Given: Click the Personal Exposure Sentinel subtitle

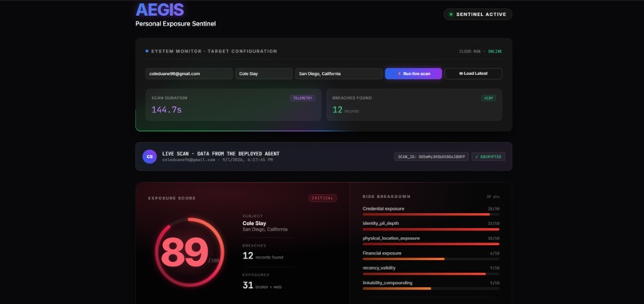Looking at the screenshot, I should [175, 24].
